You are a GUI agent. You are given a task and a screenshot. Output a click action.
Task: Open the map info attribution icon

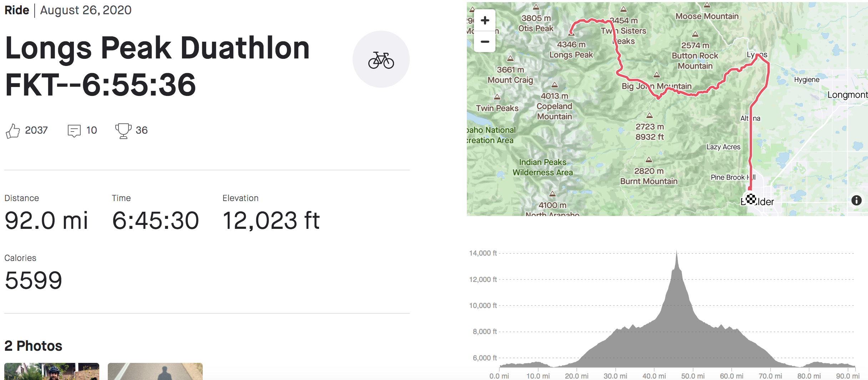(x=856, y=200)
